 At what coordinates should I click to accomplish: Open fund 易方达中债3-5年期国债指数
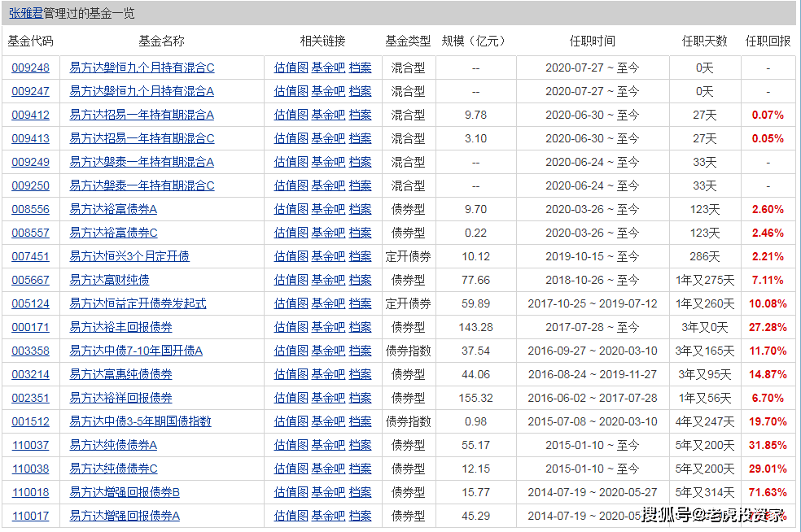click(140, 421)
